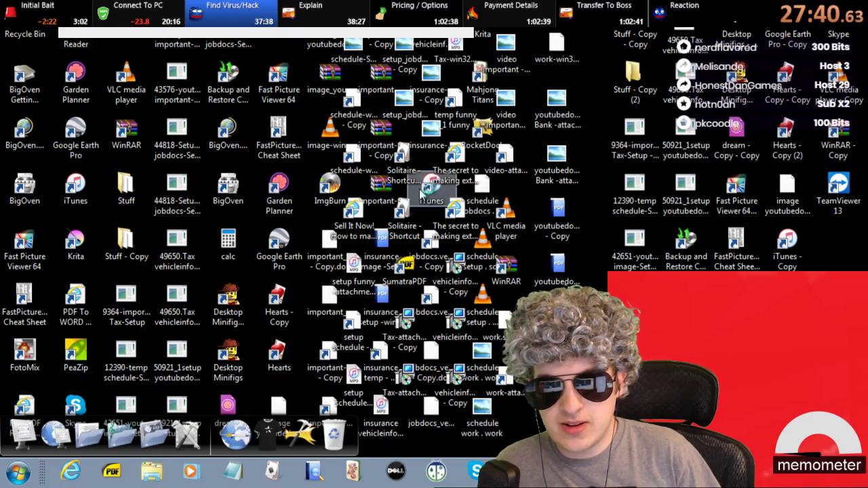Click the Recycle Bin desktop label

(25, 34)
